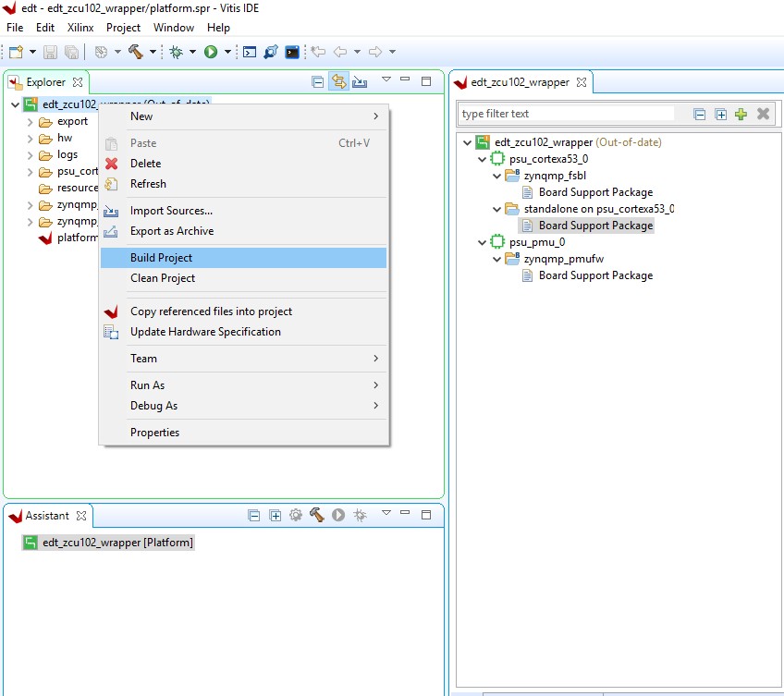Expand the logs folder in Explorer
784x696 pixels.
30,155
